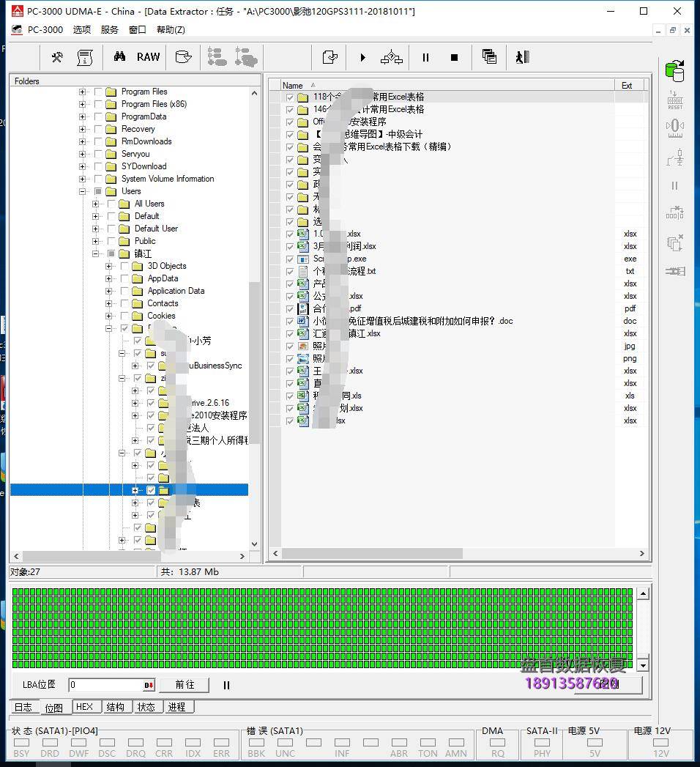Start the RAW recovery tool
The image size is (700, 767).
tap(148, 56)
